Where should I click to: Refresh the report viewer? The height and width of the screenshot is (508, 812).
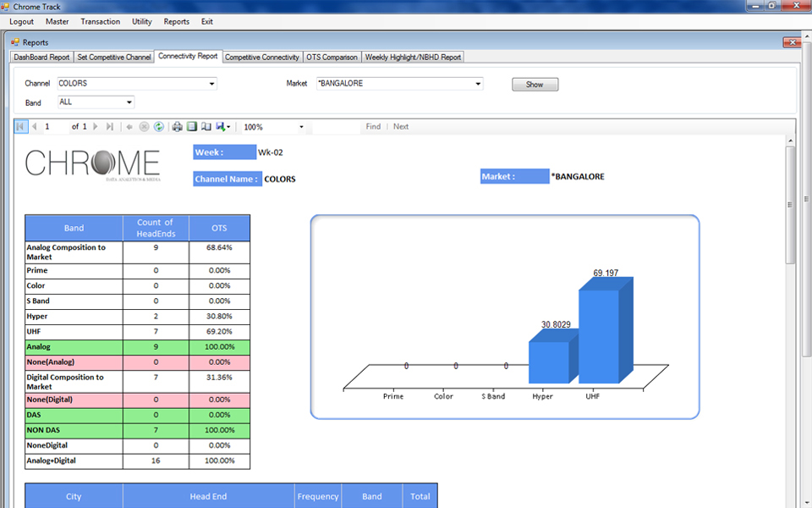click(158, 127)
